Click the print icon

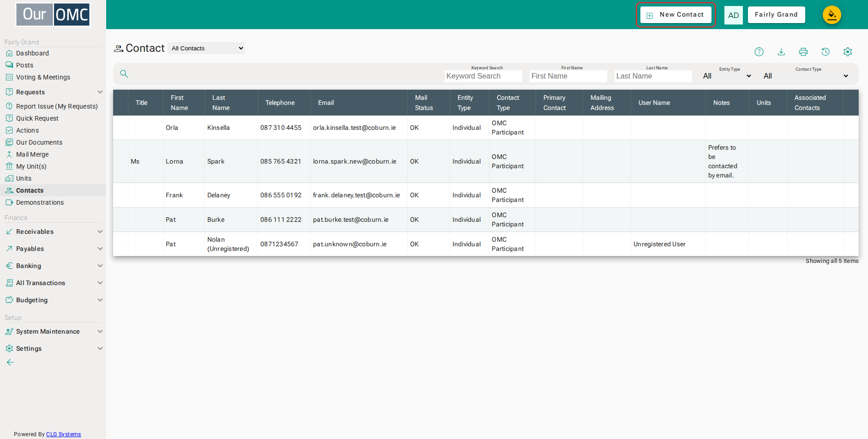(x=803, y=52)
